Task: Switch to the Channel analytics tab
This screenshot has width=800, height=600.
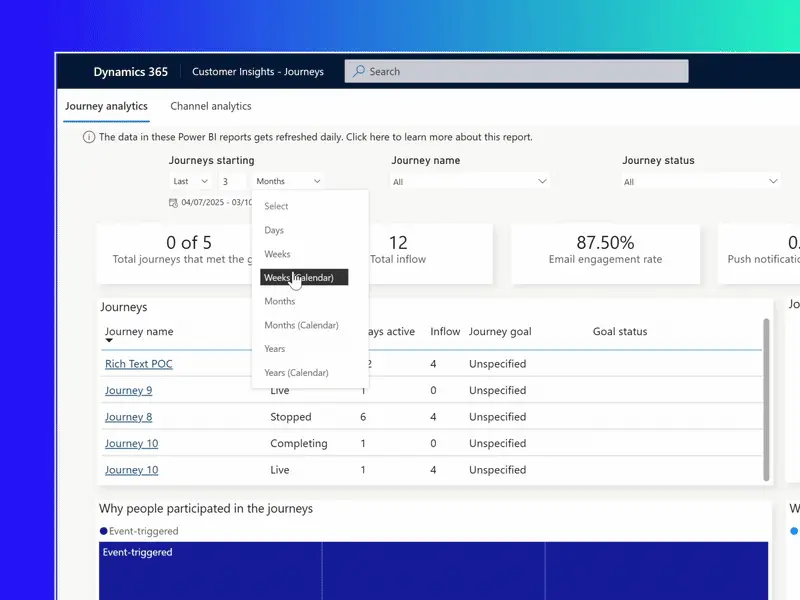Action: [x=210, y=106]
